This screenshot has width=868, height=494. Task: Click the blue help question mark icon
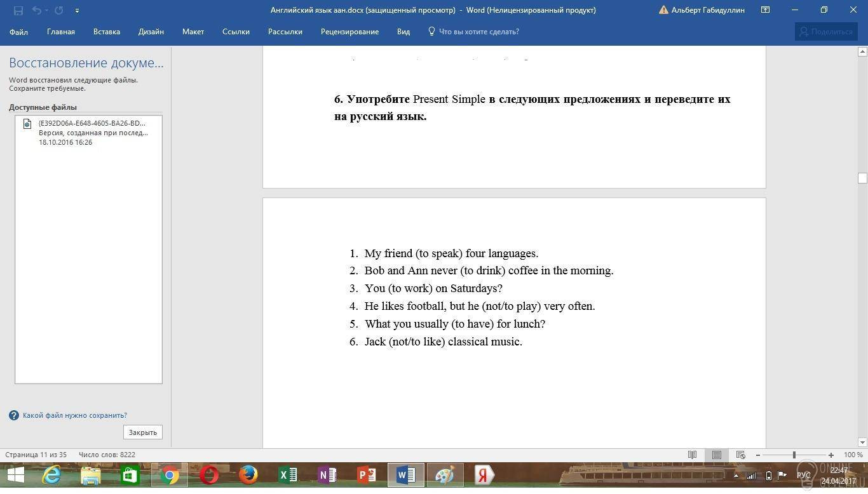[14, 415]
